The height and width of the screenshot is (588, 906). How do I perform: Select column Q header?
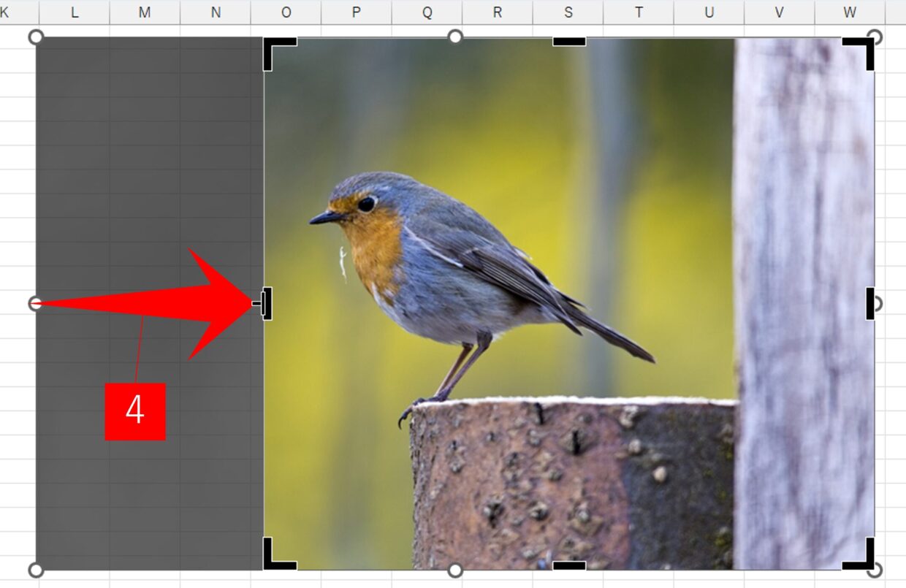(427, 12)
